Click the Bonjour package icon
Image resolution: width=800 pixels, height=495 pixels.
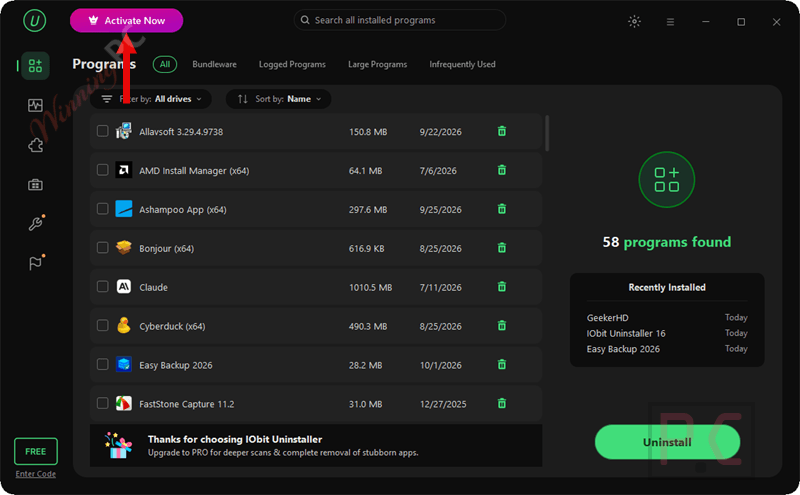[123, 248]
